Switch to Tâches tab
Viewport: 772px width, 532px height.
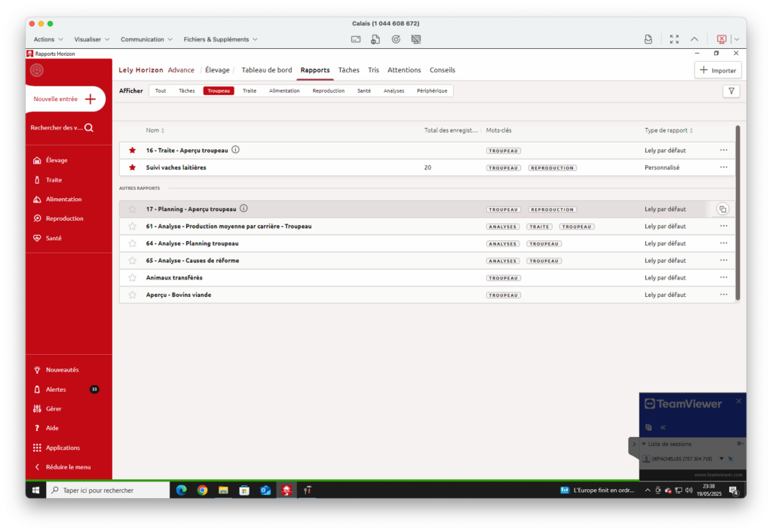click(348, 70)
